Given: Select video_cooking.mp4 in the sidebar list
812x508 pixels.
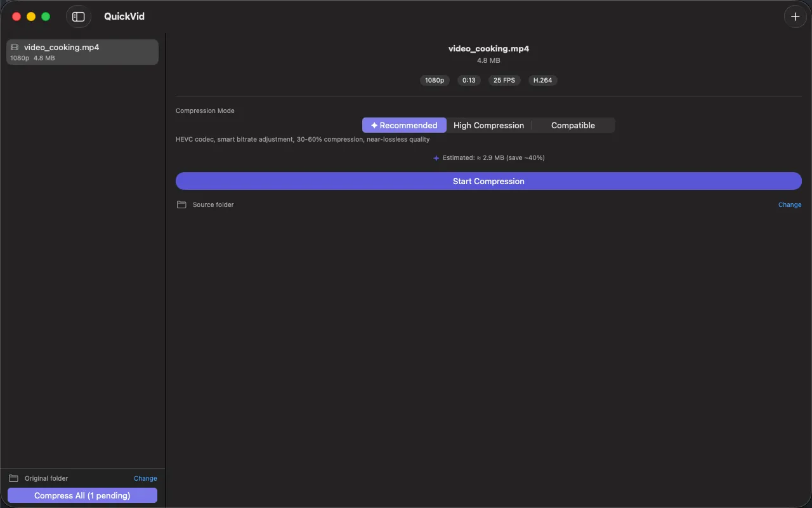Looking at the screenshot, I should [82, 52].
